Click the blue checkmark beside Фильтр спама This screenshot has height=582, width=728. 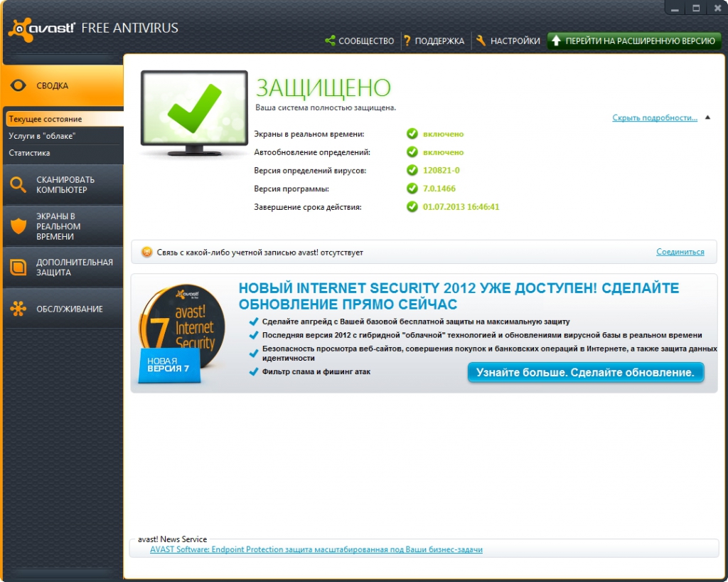[x=254, y=371]
